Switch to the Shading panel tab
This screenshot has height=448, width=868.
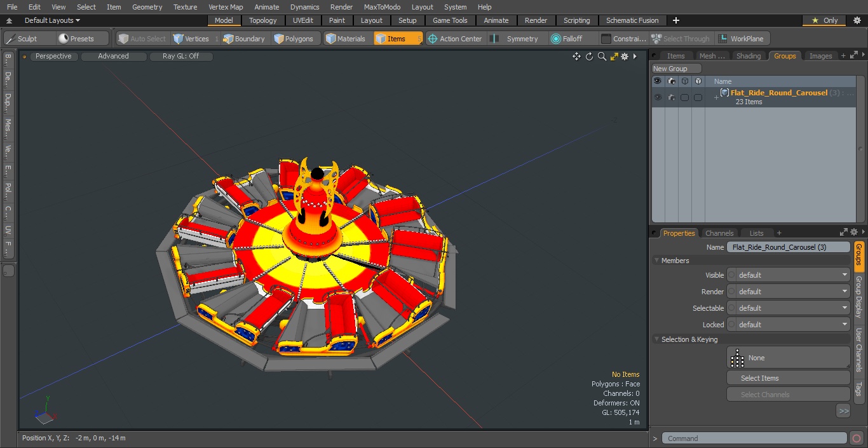pyautogui.click(x=749, y=56)
